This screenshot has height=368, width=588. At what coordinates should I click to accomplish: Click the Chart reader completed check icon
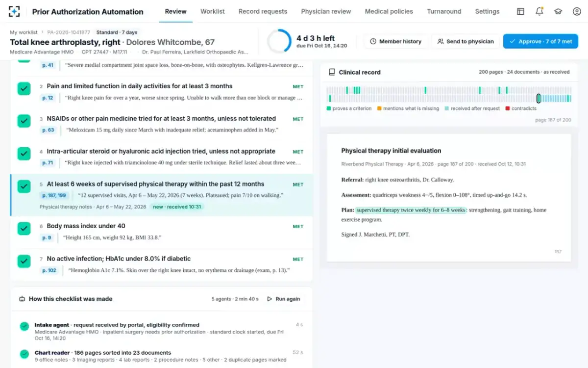24,354
